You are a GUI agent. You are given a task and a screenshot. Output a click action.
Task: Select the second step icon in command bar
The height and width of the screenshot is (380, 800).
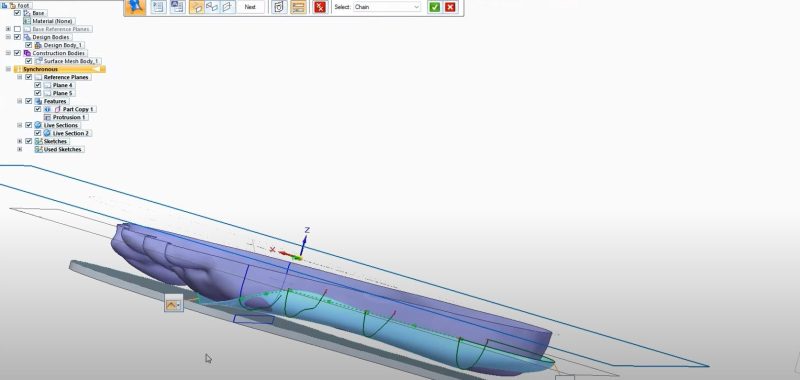[178, 7]
